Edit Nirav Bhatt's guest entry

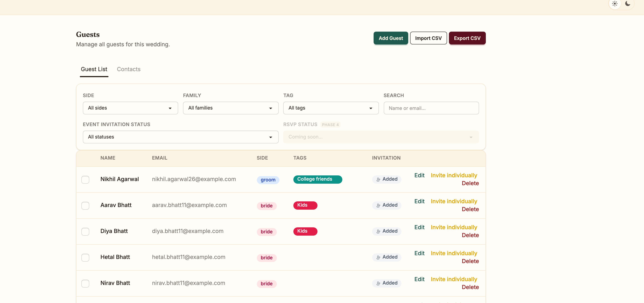point(419,279)
